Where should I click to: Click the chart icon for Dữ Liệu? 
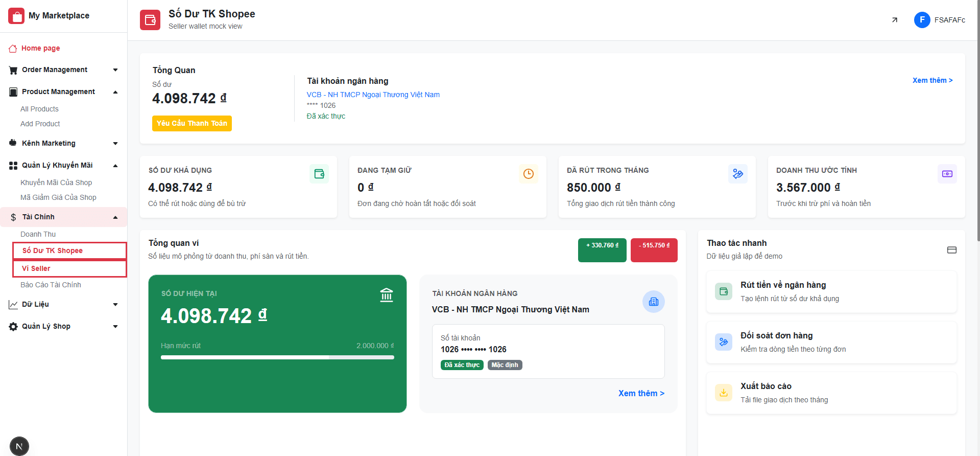tap(13, 305)
